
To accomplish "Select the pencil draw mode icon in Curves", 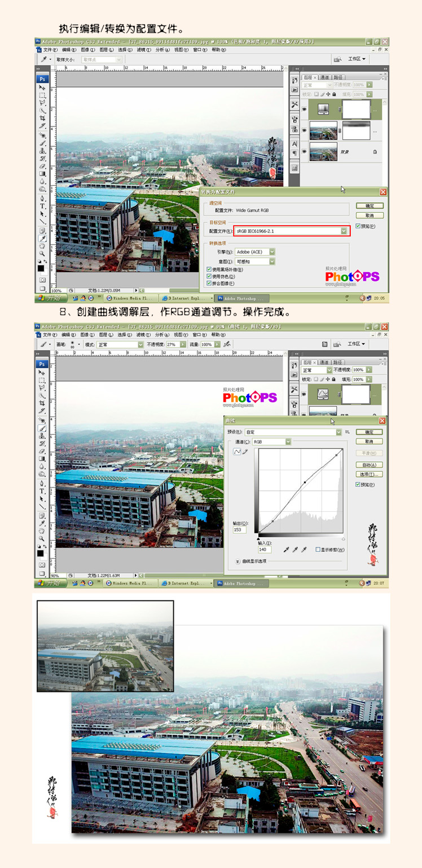I will click(245, 451).
